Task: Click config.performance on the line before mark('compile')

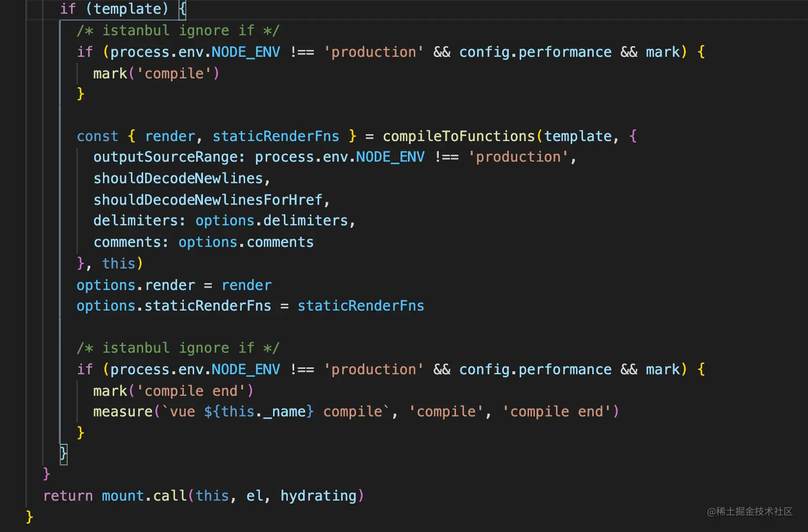Action: point(535,52)
